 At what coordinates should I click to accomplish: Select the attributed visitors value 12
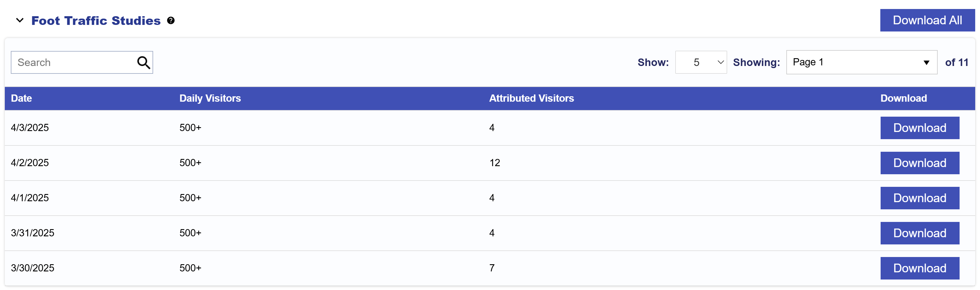495,163
